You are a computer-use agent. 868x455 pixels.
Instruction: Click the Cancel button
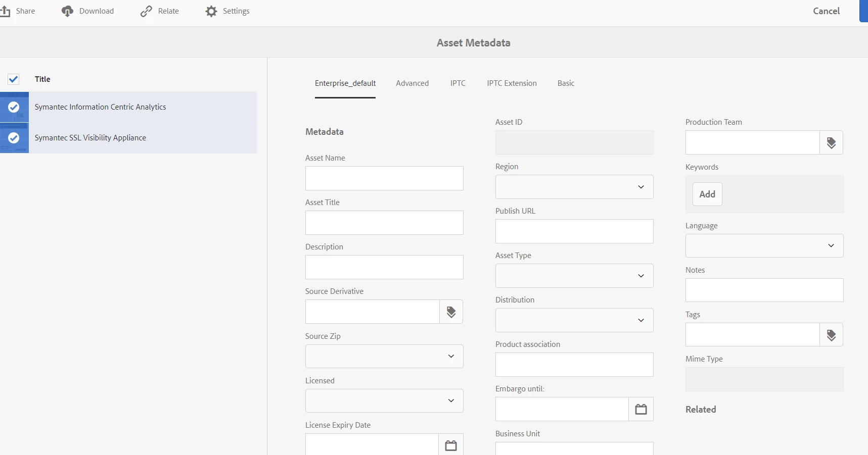pos(827,11)
